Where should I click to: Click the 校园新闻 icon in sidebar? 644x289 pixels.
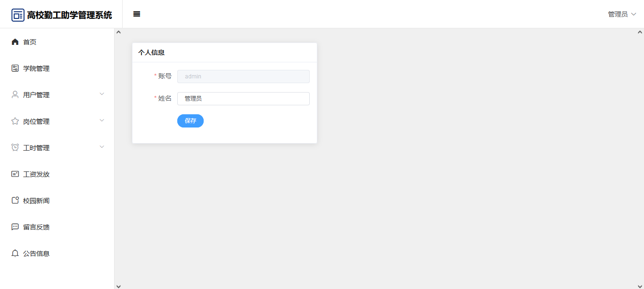pos(15,201)
